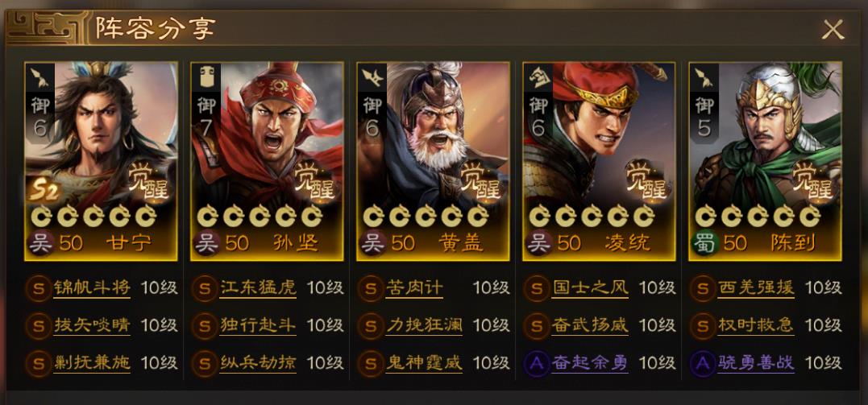Click the shield troop icon on 孙坚's card
The width and height of the screenshot is (868, 405).
[x=206, y=77]
